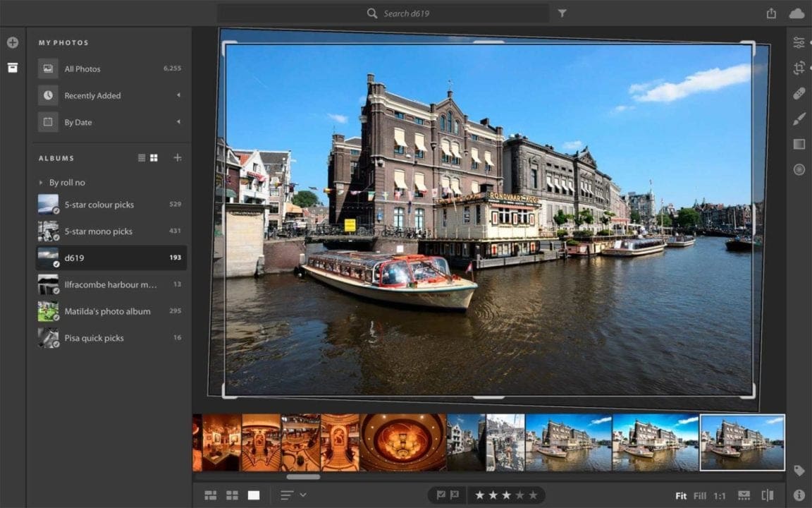The image size is (812, 508).
Task: Toggle show original compare icon
Action: coord(768,495)
